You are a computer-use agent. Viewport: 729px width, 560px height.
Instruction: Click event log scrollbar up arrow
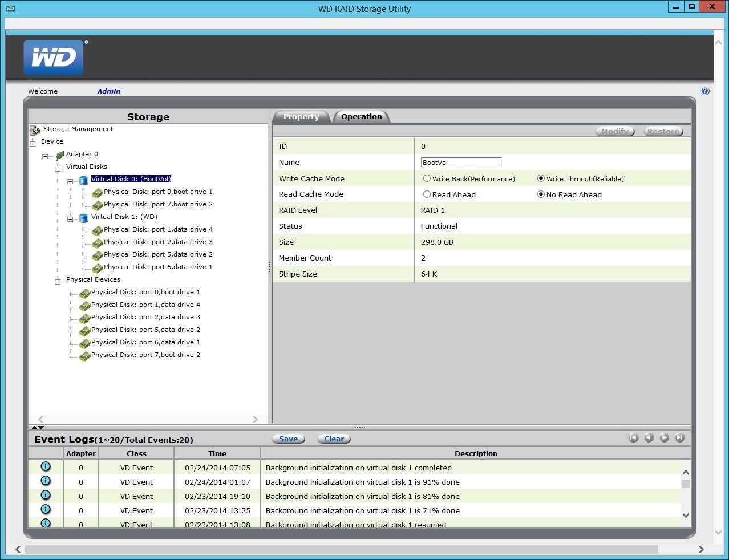pos(686,473)
